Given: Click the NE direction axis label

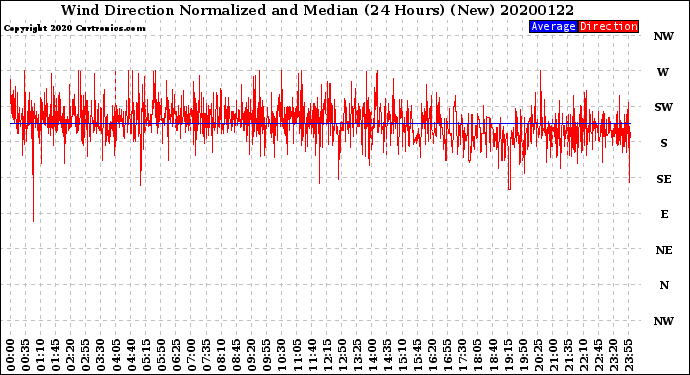Looking at the screenshot, I should point(664,250).
